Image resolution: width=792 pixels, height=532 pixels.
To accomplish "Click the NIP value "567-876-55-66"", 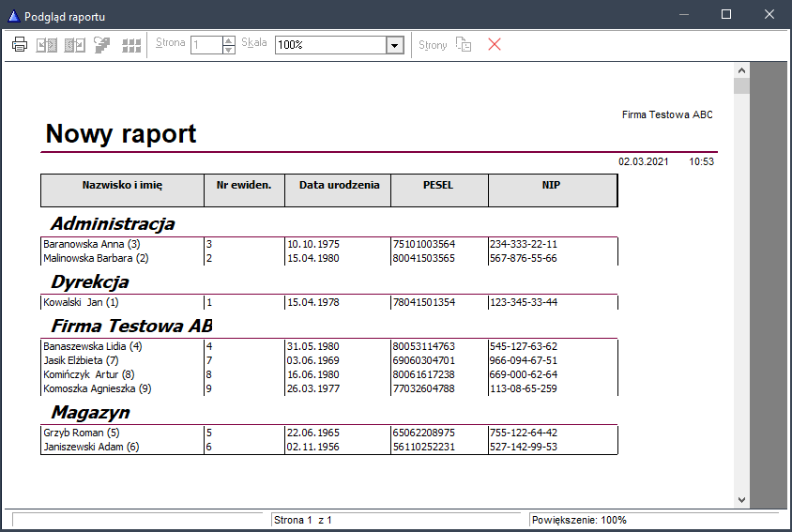I will coord(524,258).
